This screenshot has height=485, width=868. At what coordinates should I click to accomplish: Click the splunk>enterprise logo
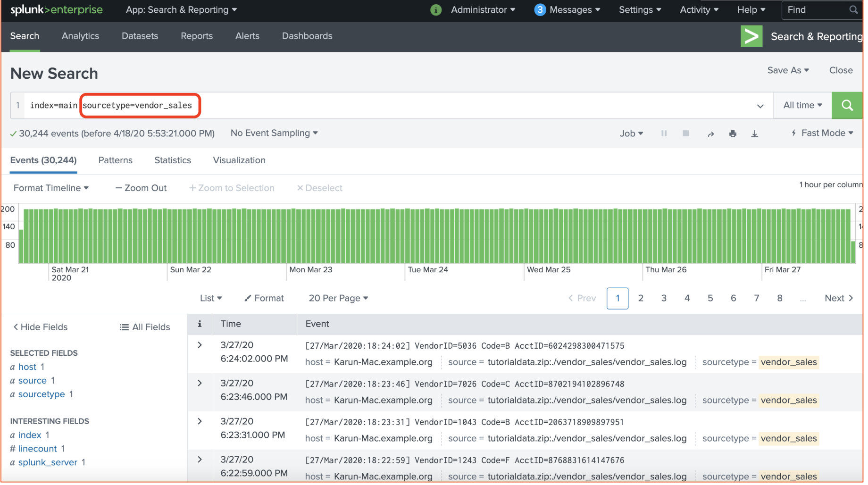pyautogui.click(x=57, y=10)
